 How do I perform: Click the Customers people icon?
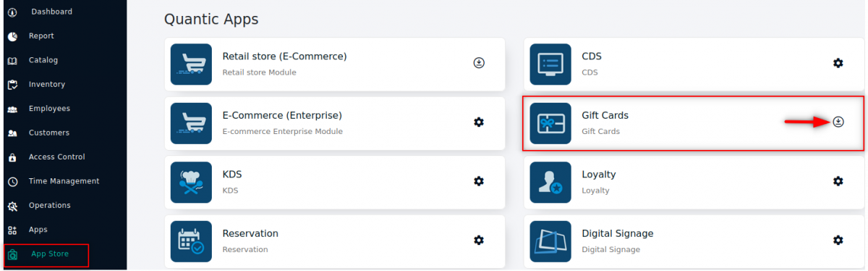tap(12, 133)
